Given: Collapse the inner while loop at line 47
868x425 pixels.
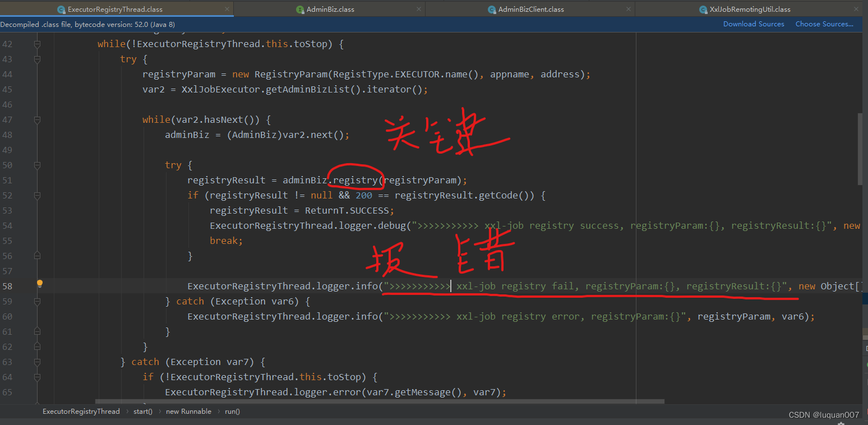Looking at the screenshot, I should tap(37, 119).
